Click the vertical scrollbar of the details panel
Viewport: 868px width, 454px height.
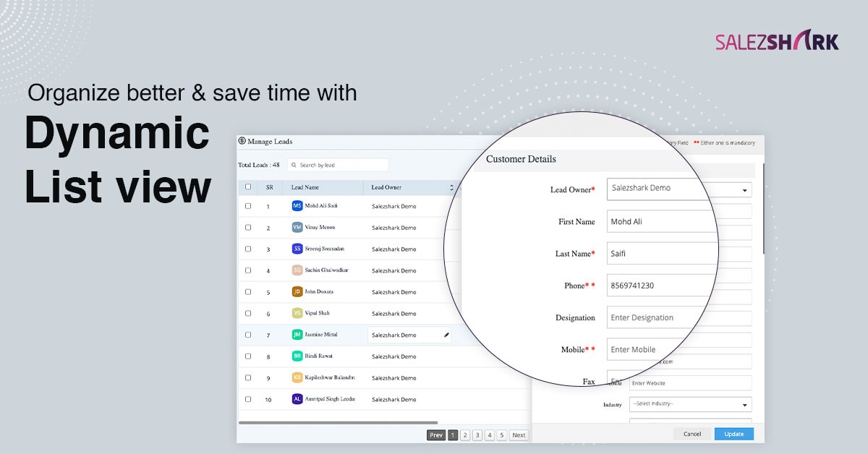coord(763,208)
